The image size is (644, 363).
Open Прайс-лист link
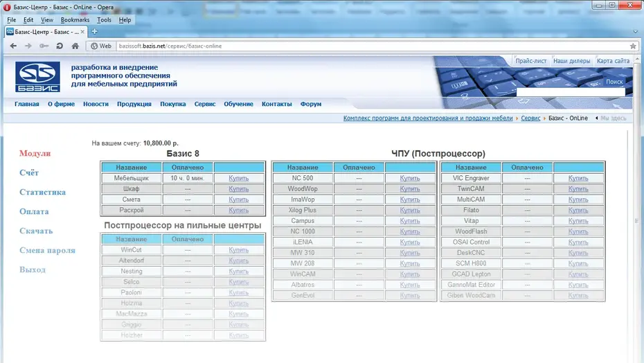(x=530, y=61)
